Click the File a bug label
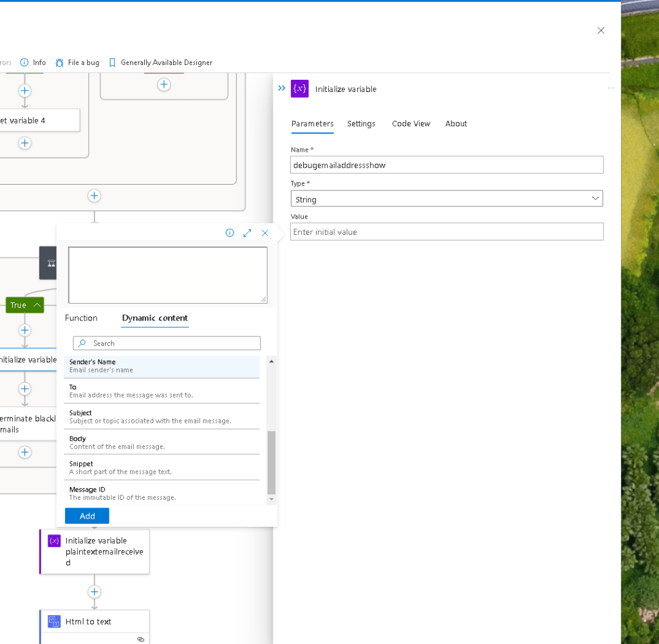This screenshot has width=659, height=644. (x=84, y=62)
